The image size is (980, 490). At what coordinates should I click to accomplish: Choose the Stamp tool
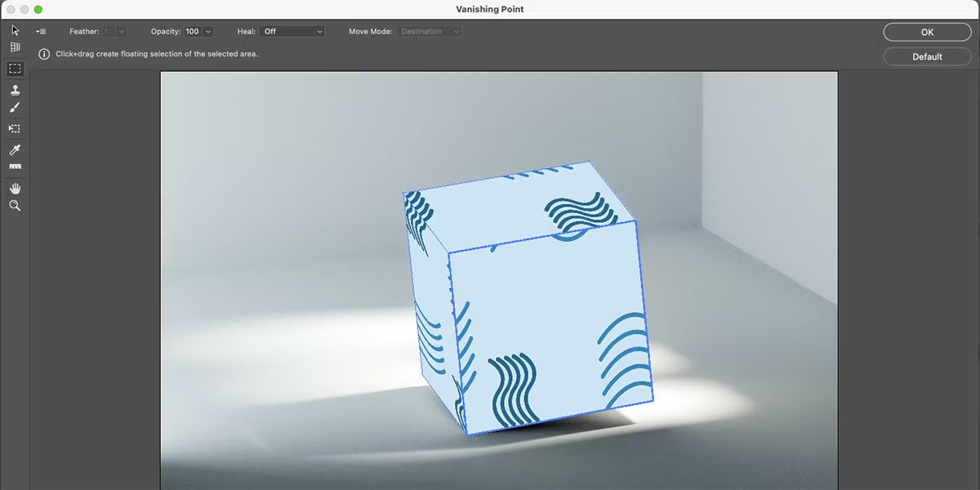(15, 90)
